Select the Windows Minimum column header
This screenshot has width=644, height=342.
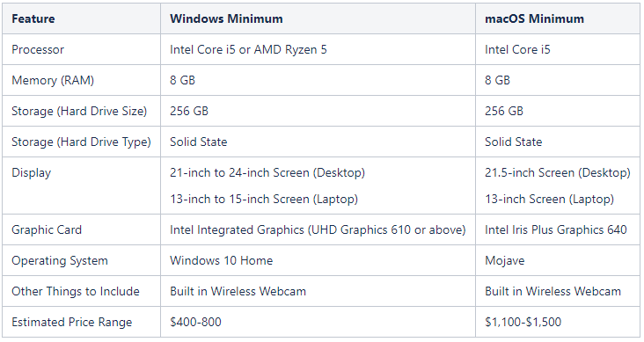(x=318, y=18)
